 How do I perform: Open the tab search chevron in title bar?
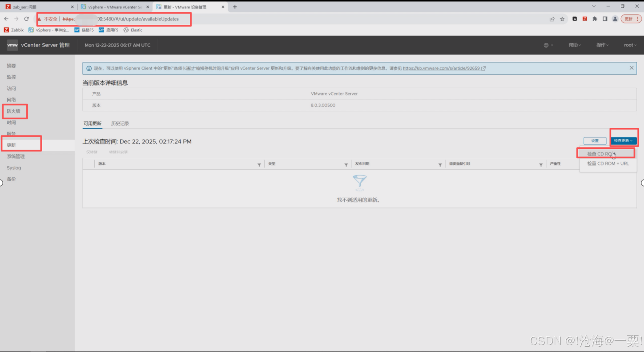(594, 6)
